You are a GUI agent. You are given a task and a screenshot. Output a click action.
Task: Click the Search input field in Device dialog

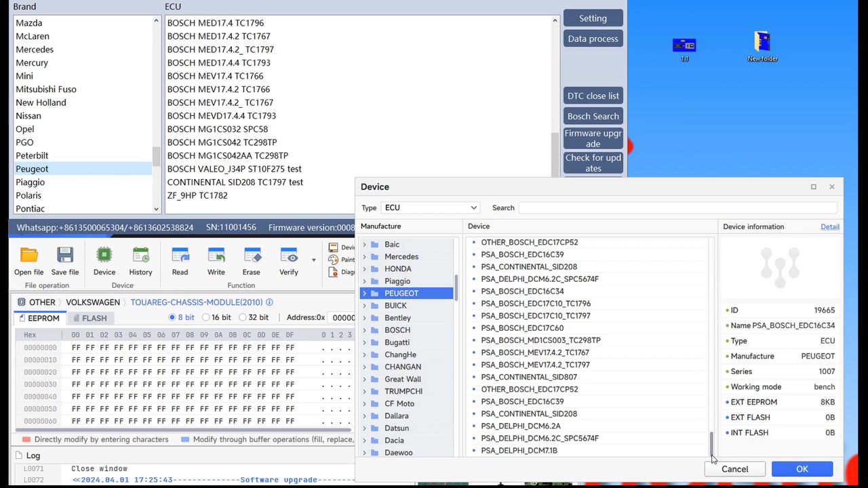678,208
